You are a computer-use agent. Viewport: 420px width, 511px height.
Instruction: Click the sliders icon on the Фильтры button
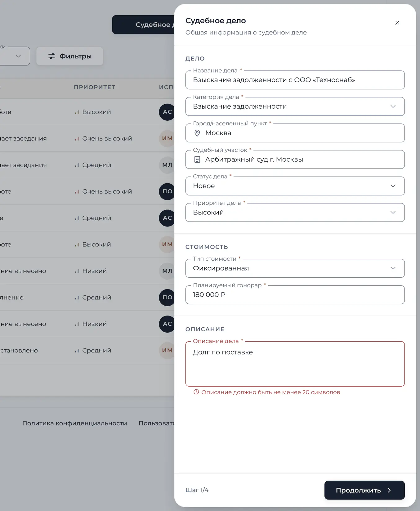pos(51,56)
